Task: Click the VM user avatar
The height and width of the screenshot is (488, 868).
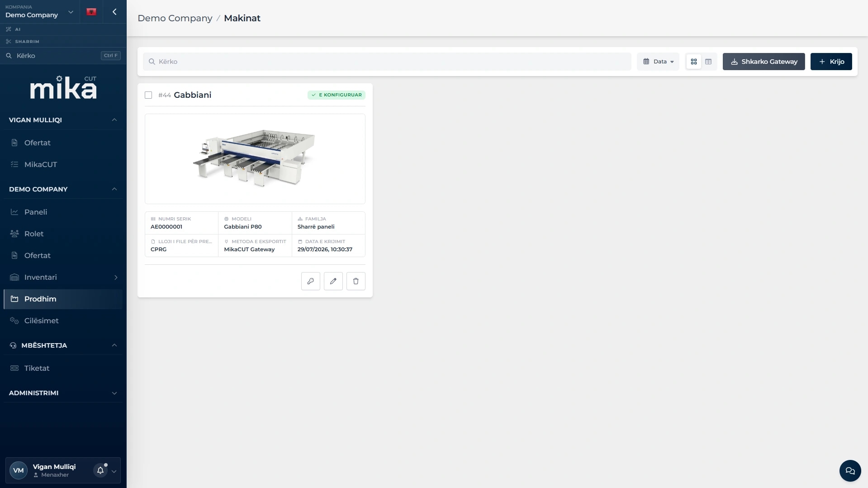Action: pyautogui.click(x=19, y=471)
